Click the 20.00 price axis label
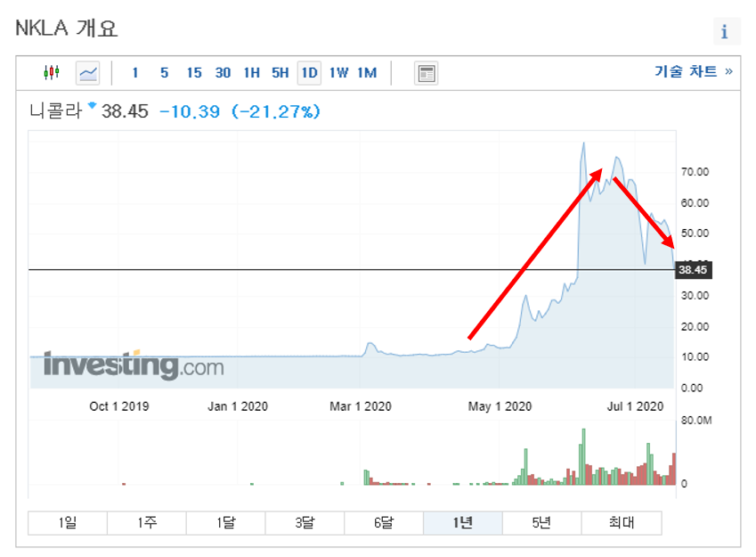756x557 pixels. (x=695, y=327)
